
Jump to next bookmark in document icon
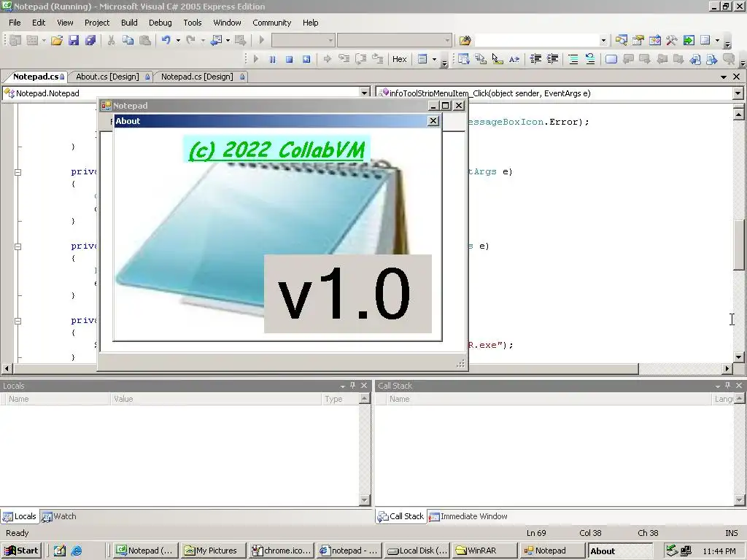click(645, 59)
